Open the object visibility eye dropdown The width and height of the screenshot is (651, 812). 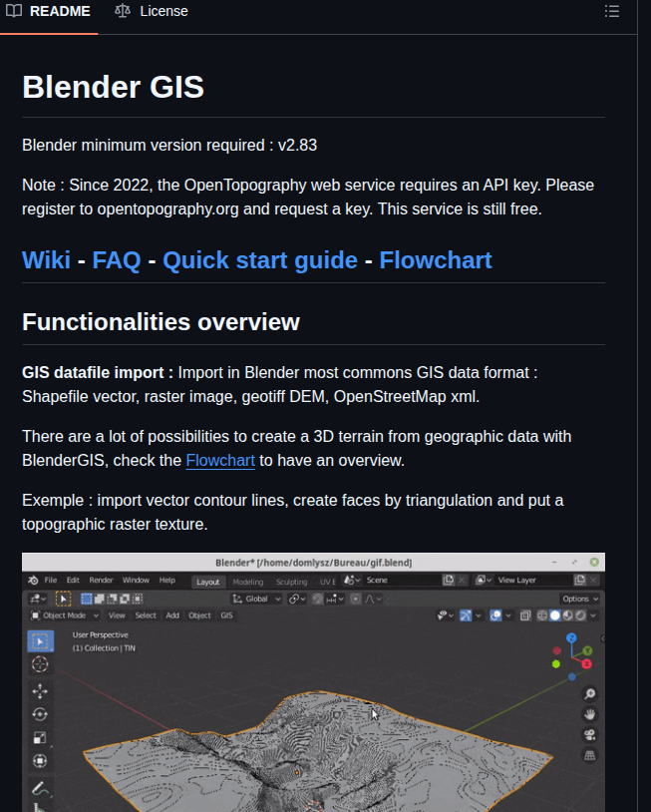click(445, 615)
